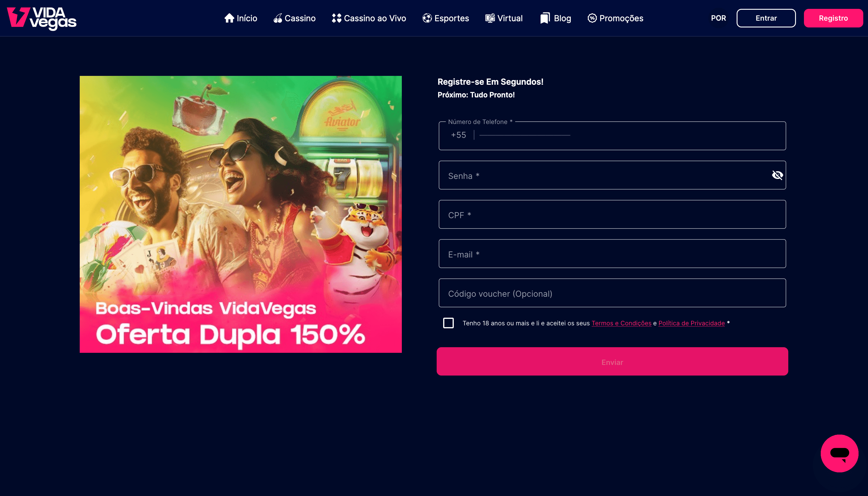Open the Cassino ao Vivo menu
This screenshot has width=868, height=496.
[x=369, y=18]
